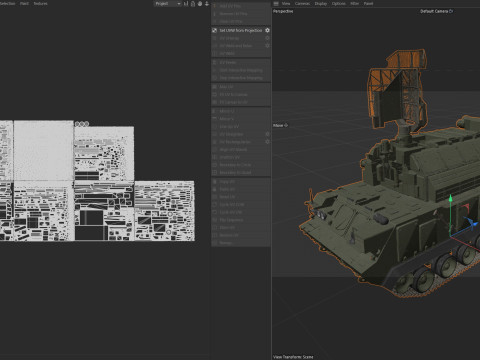This screenshot has height=360, width=480.
Task: Click the Set UVW from Projection icon
Action: coord(214,30)
